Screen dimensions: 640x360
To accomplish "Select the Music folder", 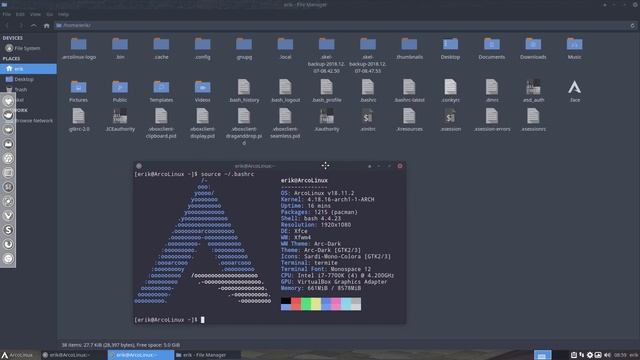I will 575,49.
